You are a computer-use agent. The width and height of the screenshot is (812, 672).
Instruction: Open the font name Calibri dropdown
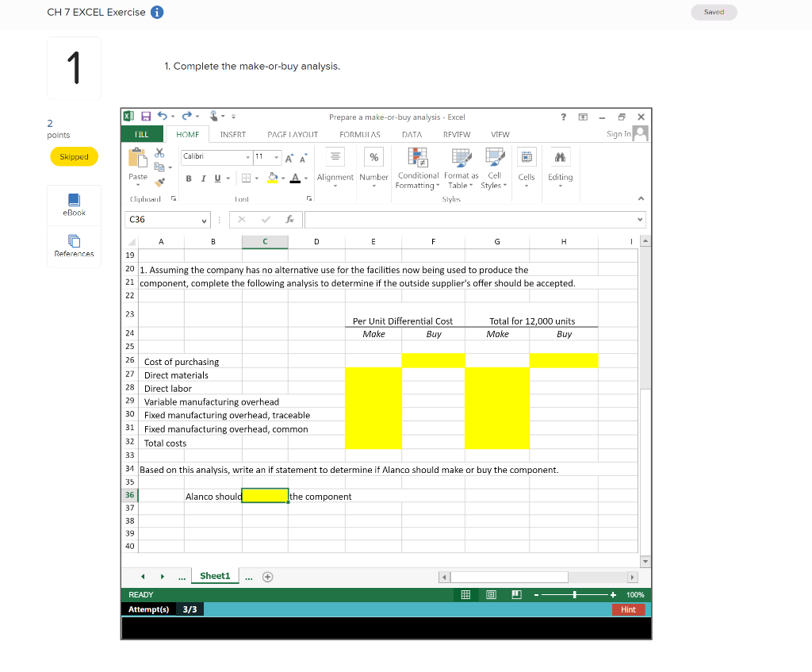click(x=248, y=157)
